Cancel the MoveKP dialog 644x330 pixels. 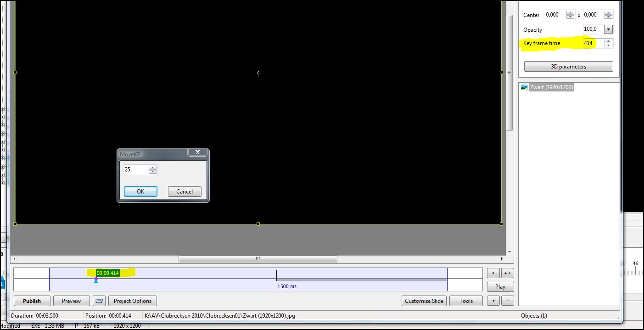(x=185, y=192)
